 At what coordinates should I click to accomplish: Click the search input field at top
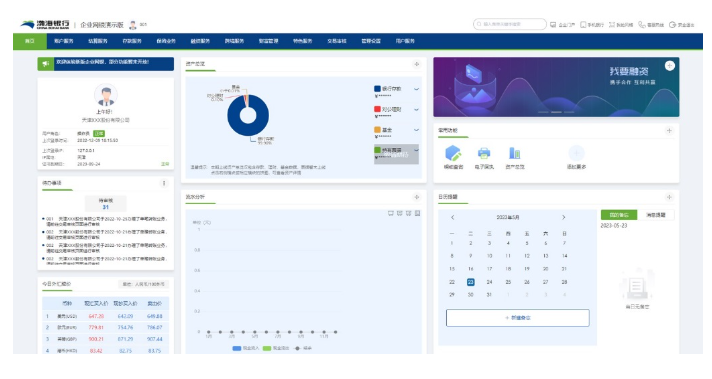pyautogui.click(x=509, y=24)
